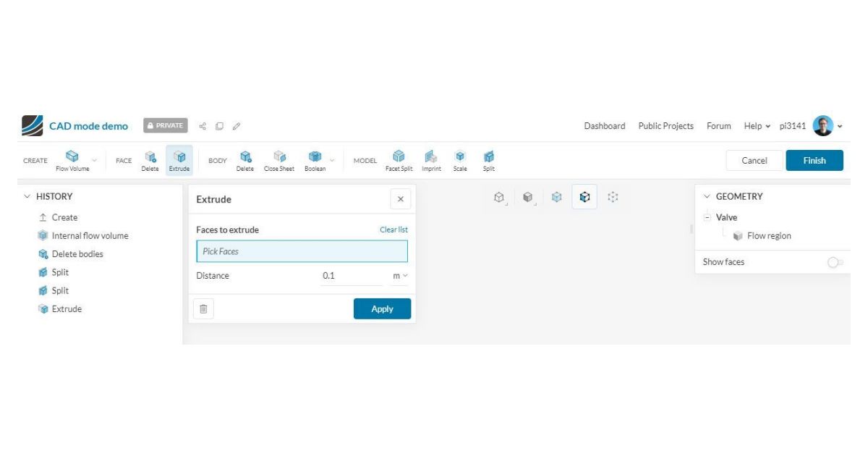The height and width of the screenshot is (454, 868).
Task: Collapse the Valve tree node
Action: 706,217
